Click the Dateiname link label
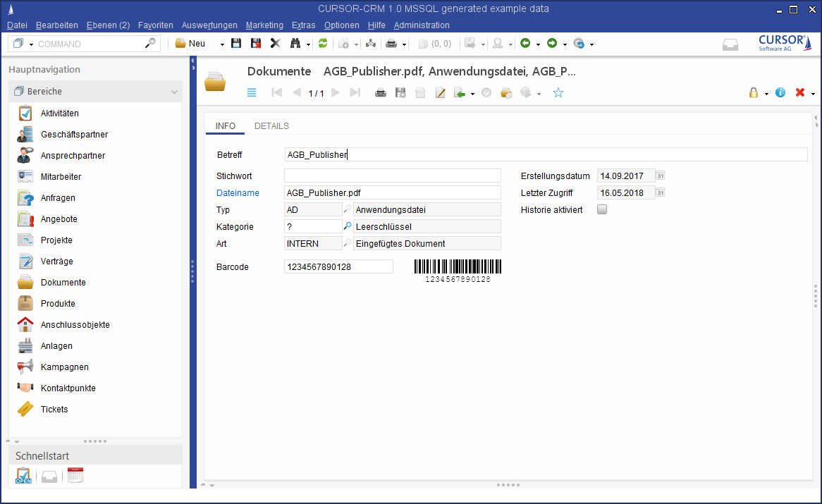 (238, 193)
